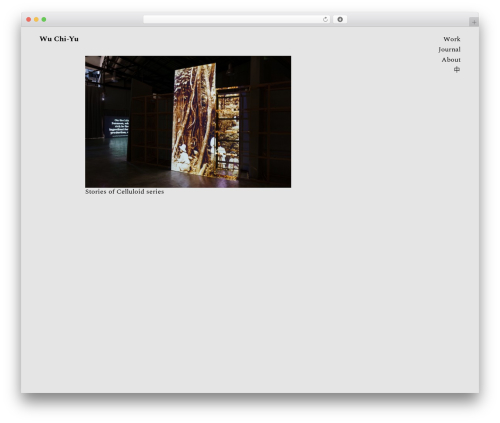Open a new tab with the plus icon
The width and height of the screenshot is (500, 423).
pos(474,22)
